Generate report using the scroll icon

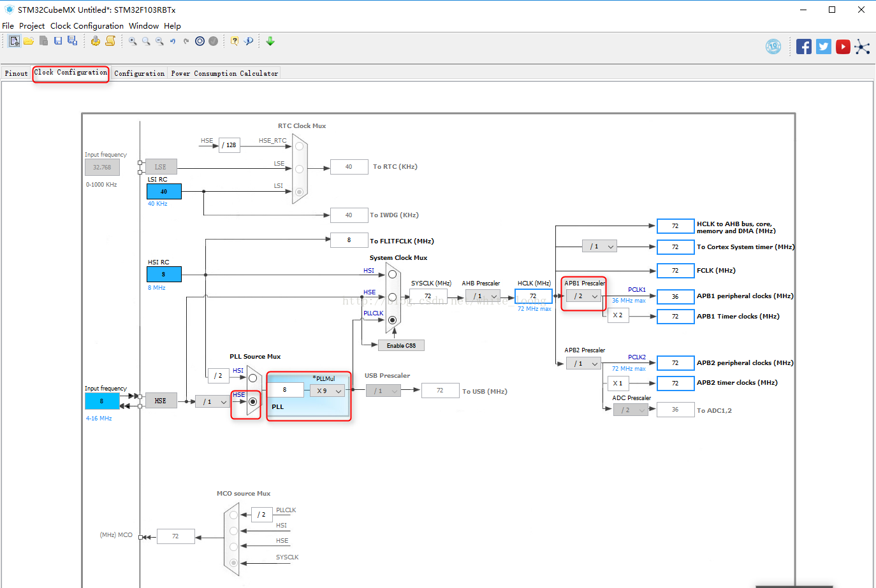(x=110, y=41)
